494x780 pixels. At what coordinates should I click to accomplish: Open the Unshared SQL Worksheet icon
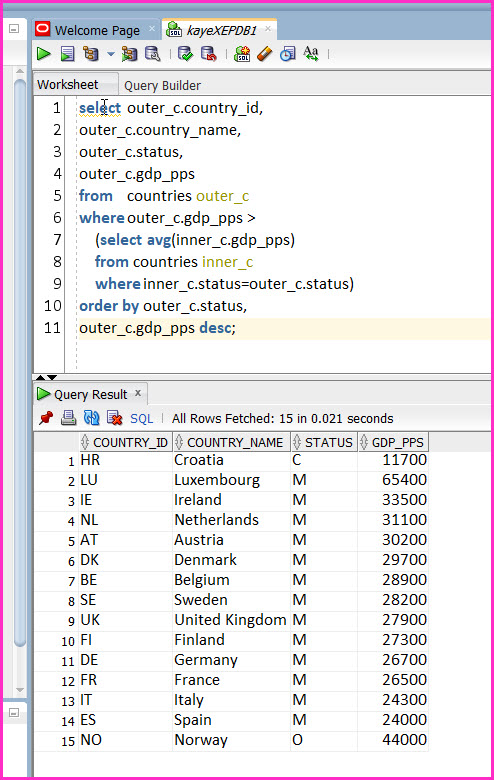click(x=242, y=53)
